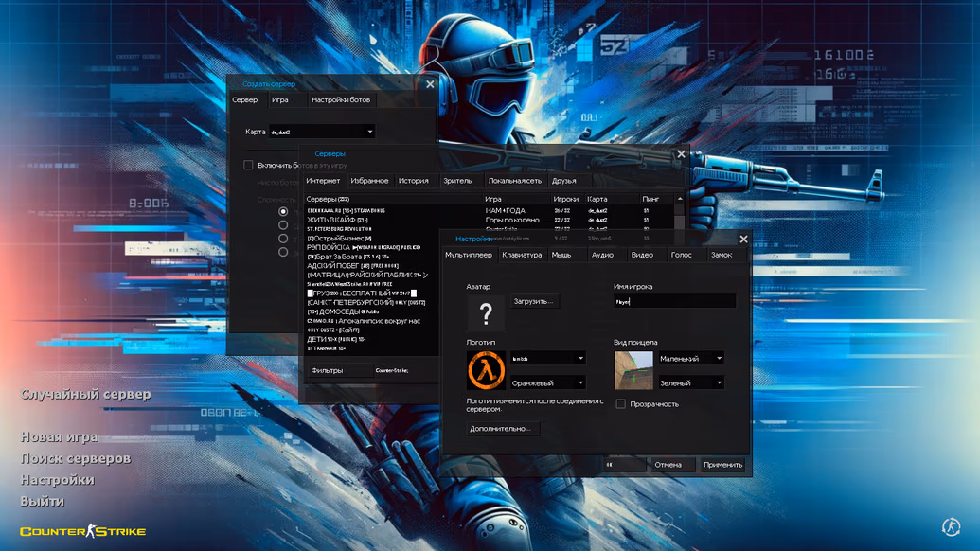Click the orange lambda logo preview
980x551 pixels.
pyautogui.click(x=486, y=370)
